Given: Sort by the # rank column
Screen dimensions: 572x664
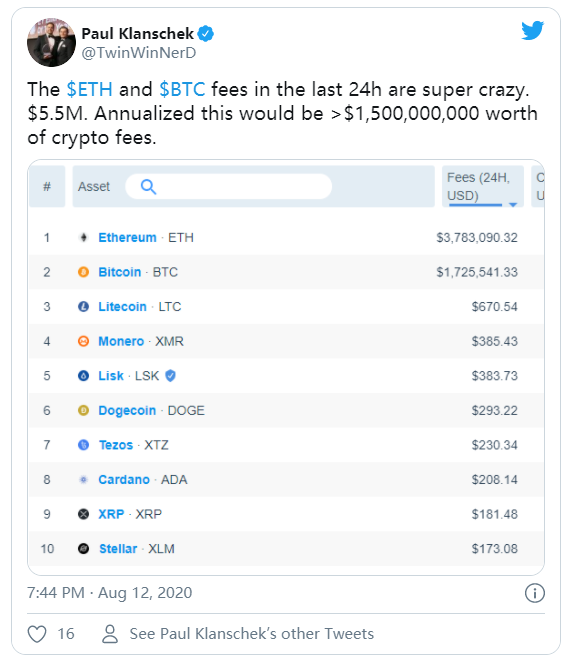Looking at the screenshot, I should pos(47,186).
